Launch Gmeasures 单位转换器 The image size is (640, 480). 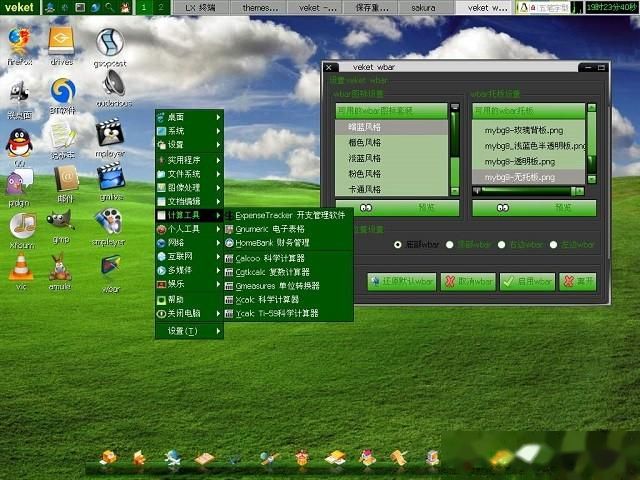pyautogui.click(x=288, y=286)
